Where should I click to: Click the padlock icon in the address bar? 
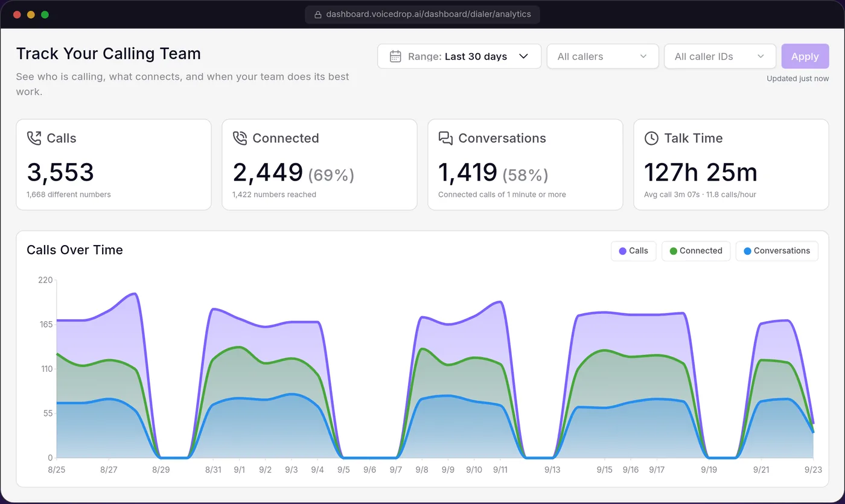(x=318, y=14)
